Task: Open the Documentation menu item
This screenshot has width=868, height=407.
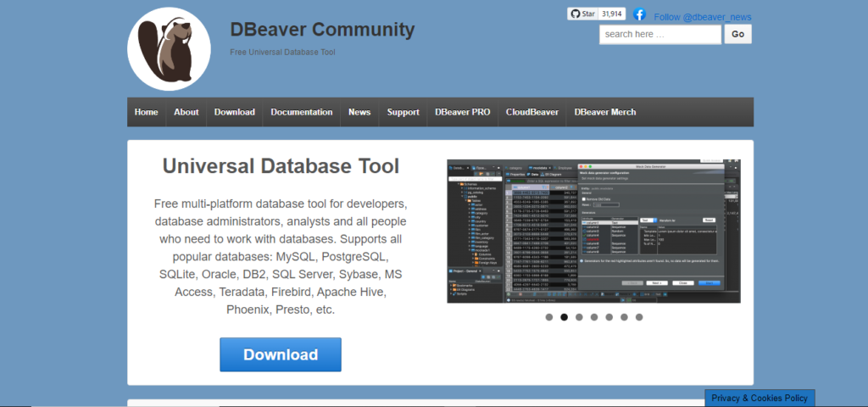Action: 302,112
